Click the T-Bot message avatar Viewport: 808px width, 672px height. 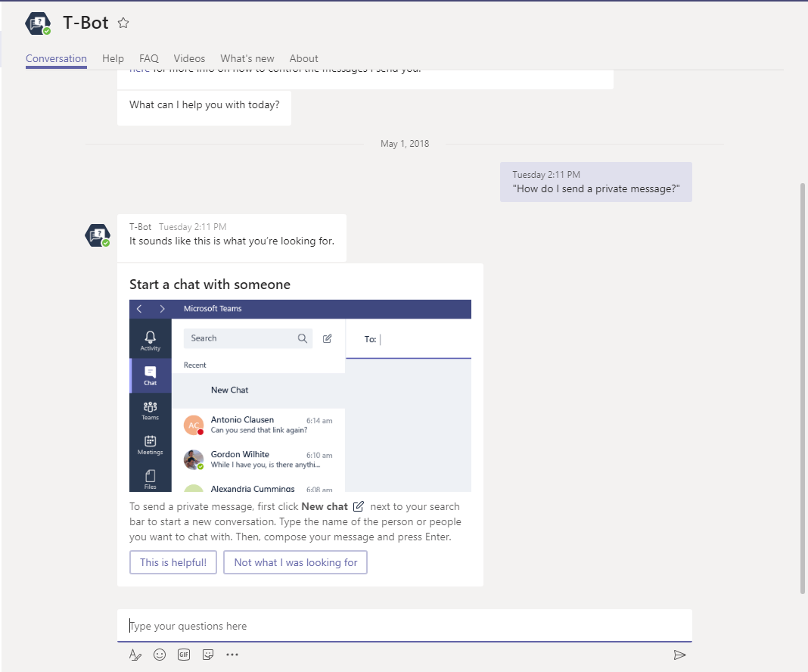click(98, 235)
